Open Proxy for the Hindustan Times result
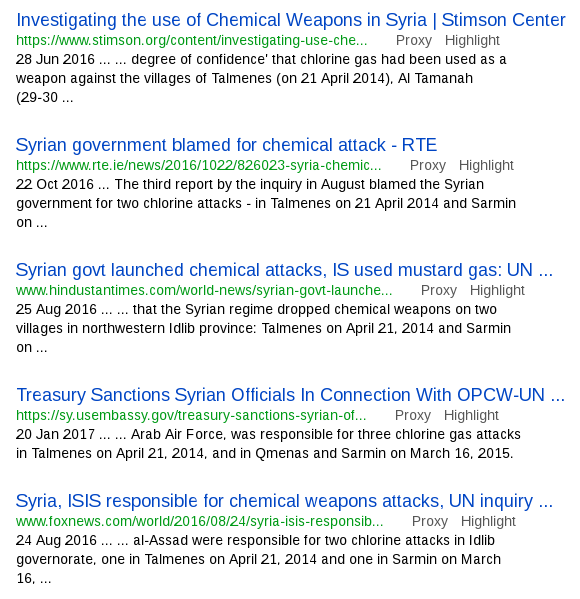580x599 pixels. (x=439, y=290)
